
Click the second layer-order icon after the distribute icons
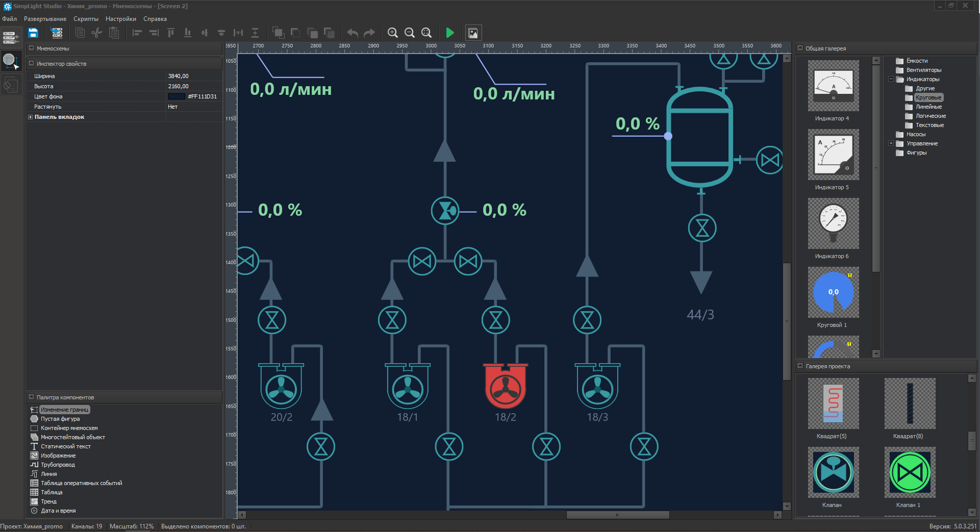pyautogui.click(x=295, y=33)
